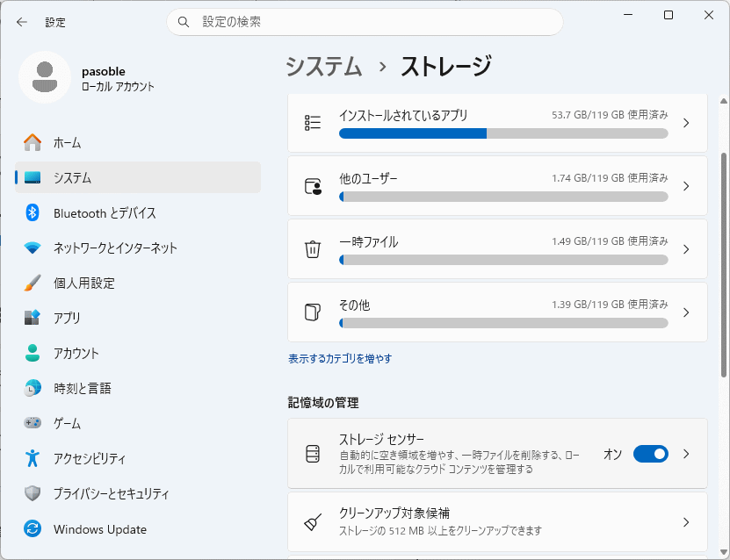Click 表示するカテゴリを増やす link
This screenshot has width=730, height=560.
tap(340, 359)
